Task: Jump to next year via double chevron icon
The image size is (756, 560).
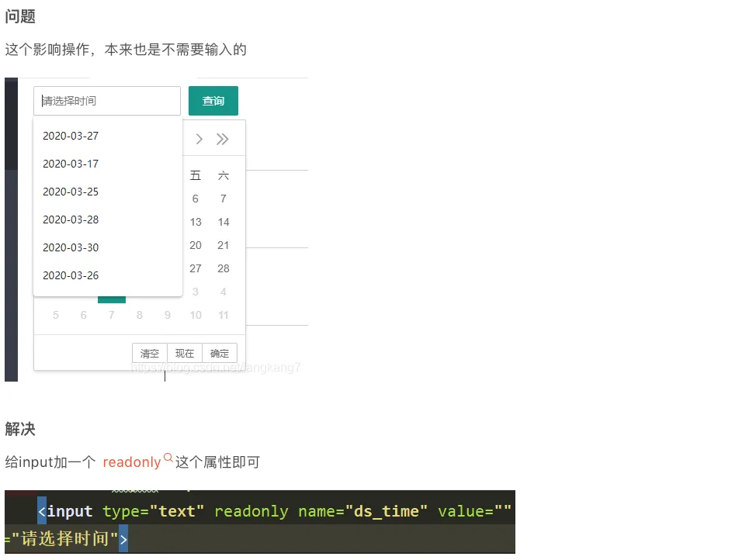Action: coord(224,138)
